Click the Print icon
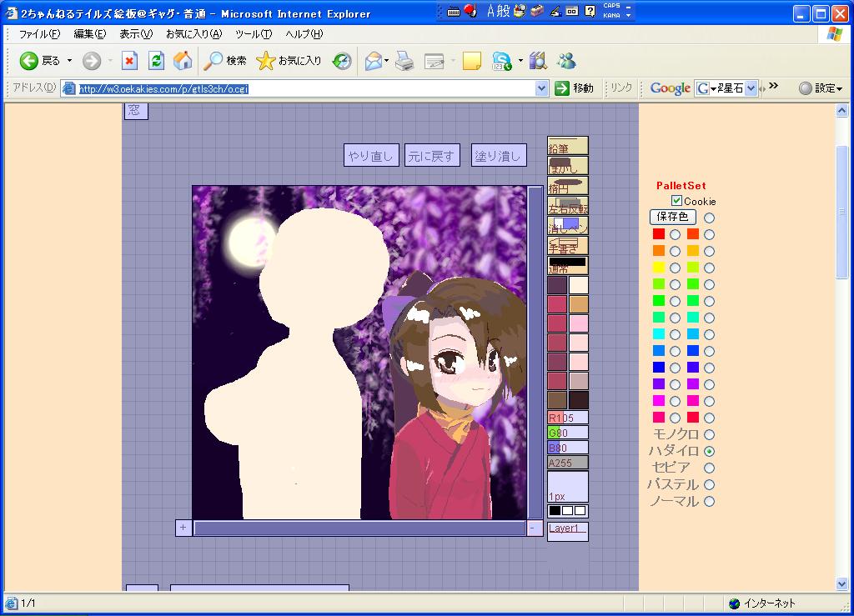The height and width of the screenshot is (616, 854). (404, 60)
